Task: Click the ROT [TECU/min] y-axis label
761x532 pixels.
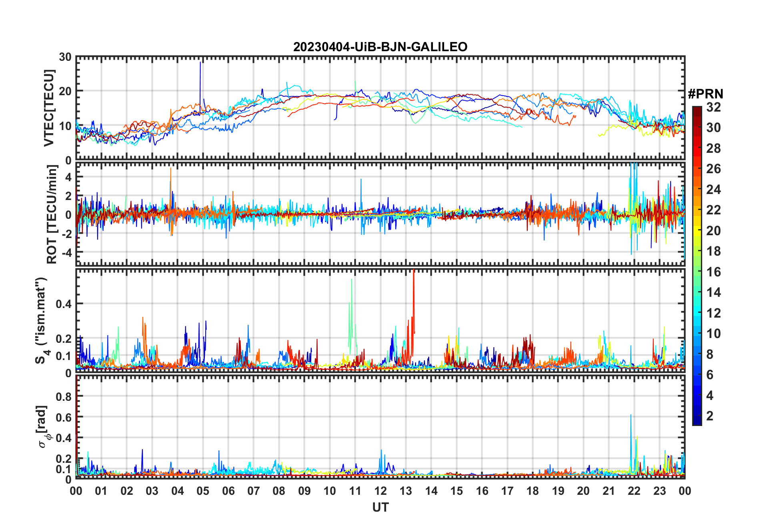Action: pyautogui.click(x=52, y=214)
